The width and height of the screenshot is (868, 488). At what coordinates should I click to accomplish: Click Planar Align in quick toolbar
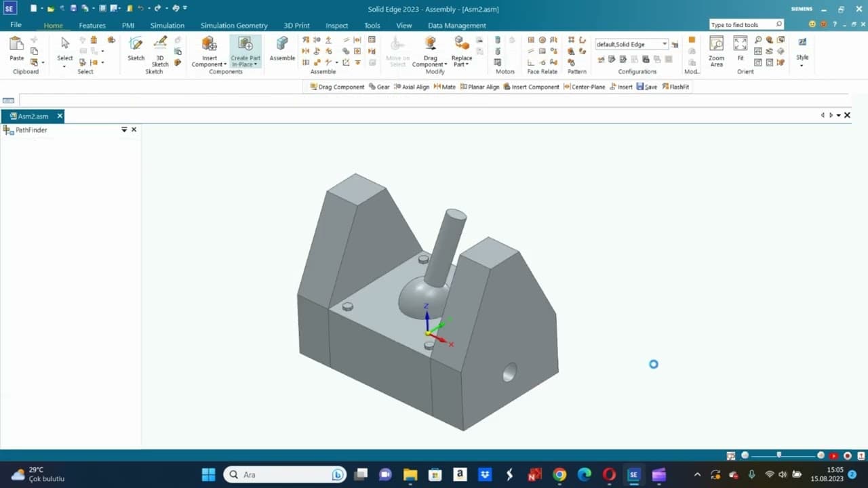pyautogui.click(x=479, y=87)
